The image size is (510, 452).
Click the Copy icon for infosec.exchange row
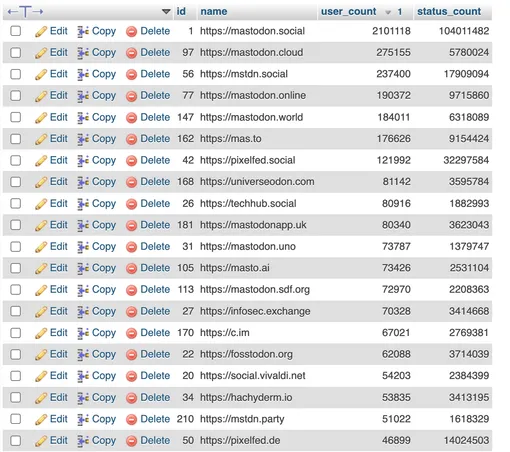pos(83,312)
